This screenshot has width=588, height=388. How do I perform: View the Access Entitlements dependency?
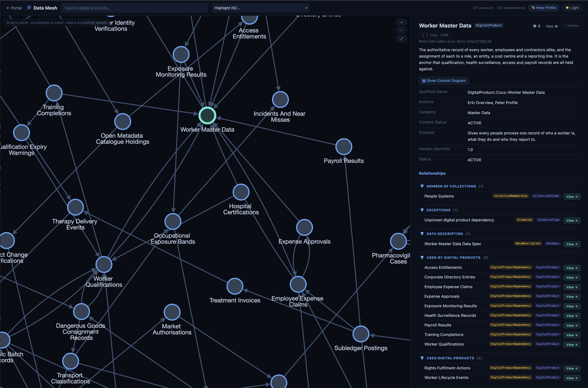pyautogui.click(x=572, y=268)
